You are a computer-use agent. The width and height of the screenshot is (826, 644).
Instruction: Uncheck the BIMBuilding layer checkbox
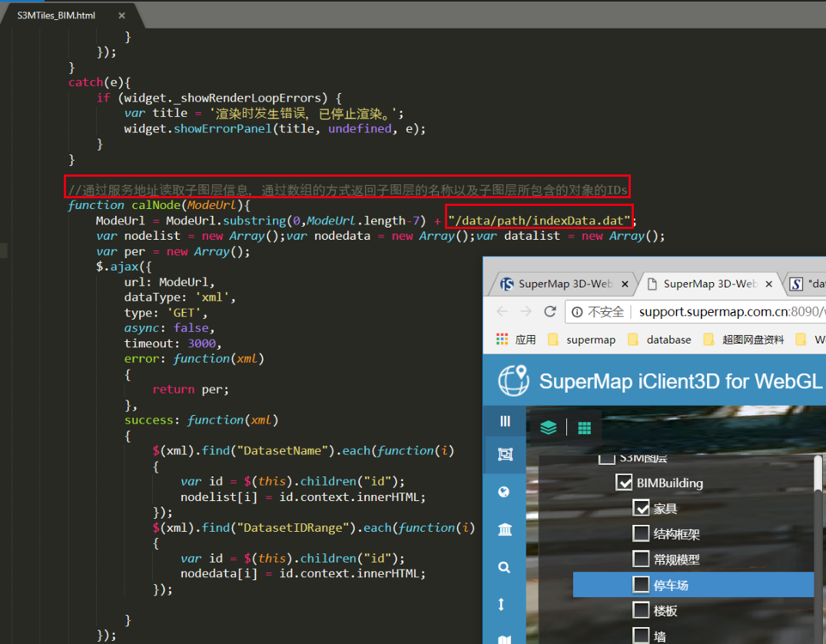pyautogui.click(x=624, y=482)
